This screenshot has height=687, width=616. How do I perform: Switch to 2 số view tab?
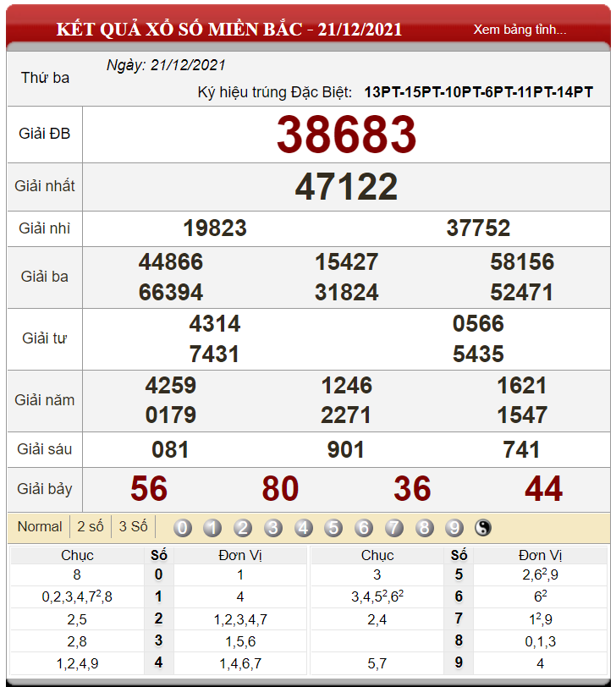coord(91,526)
